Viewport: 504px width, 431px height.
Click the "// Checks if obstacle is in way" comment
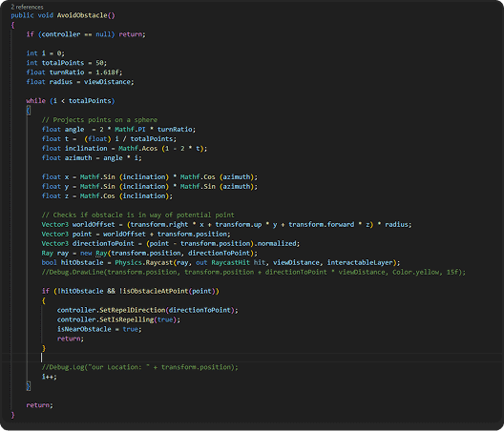point(137,215)
